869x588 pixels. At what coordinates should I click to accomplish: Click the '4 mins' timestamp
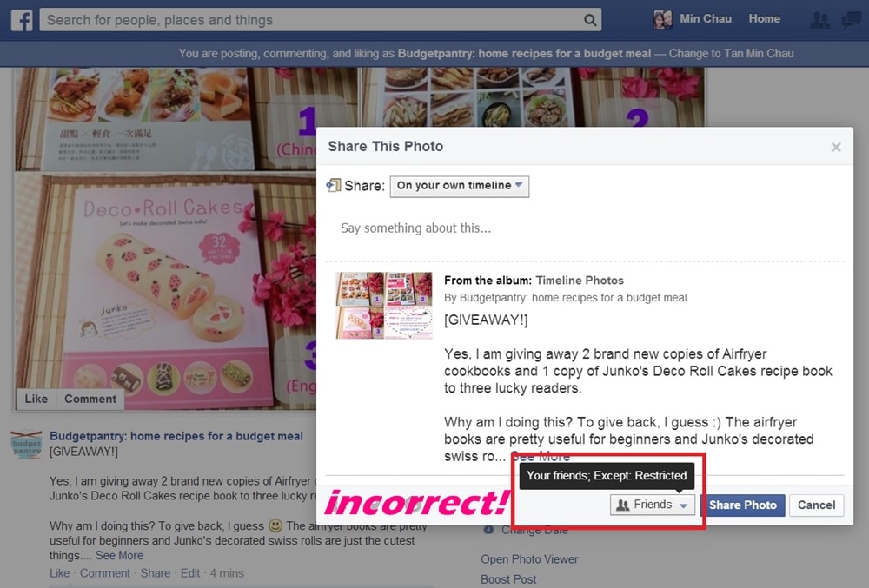pos(227,573)
